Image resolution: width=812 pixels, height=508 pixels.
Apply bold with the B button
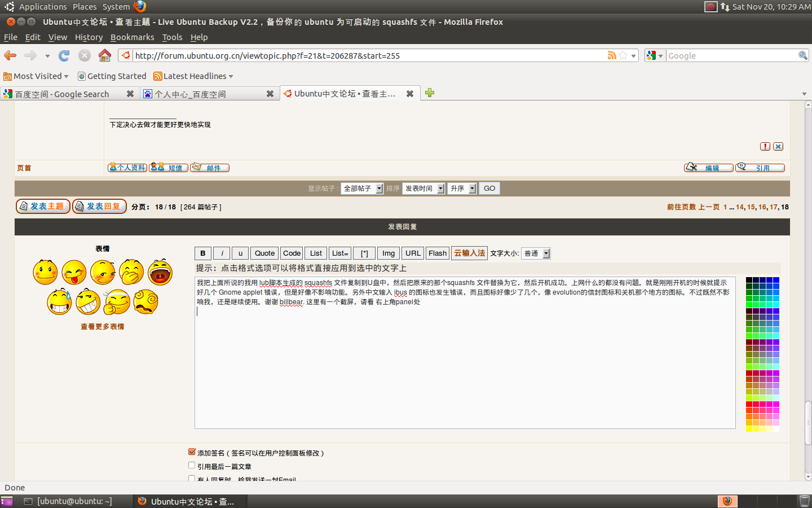[203, 253]
